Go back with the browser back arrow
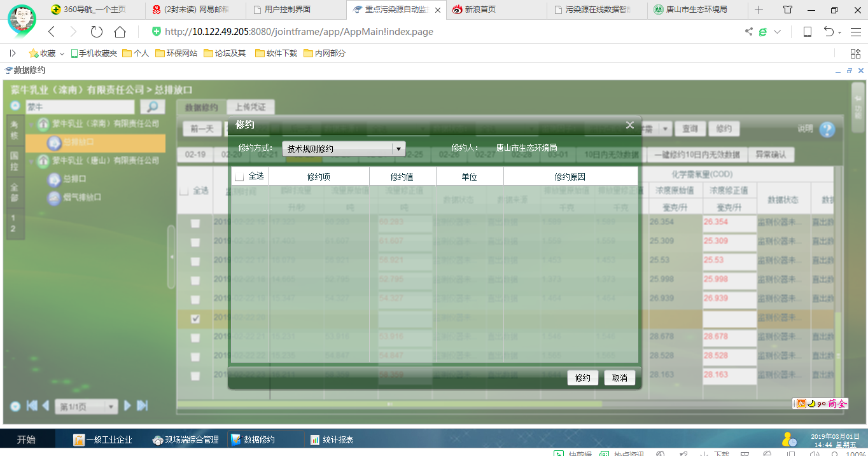 tap(52, 32)
